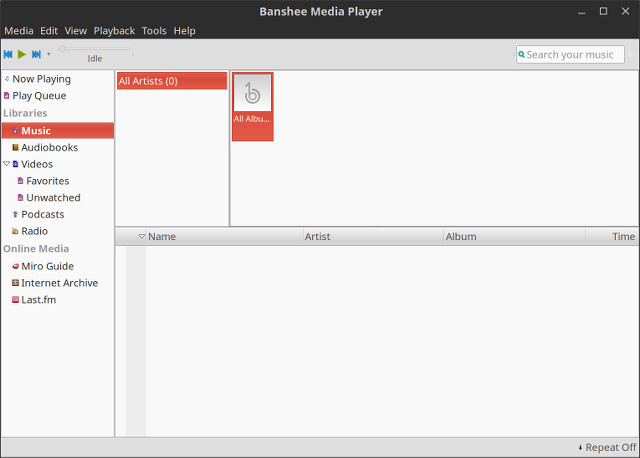Skip to next track
The width and height of the screenshot is (640, 458).
pos(36,54)
